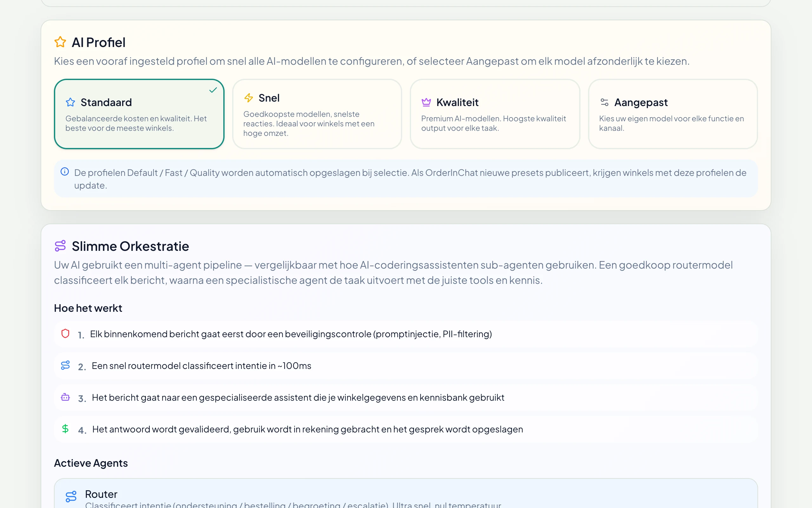Image resolution: width=812 pixels, height=508 pixels.
Task: Select the Aangepast AI profile
Action: point(673,114)
